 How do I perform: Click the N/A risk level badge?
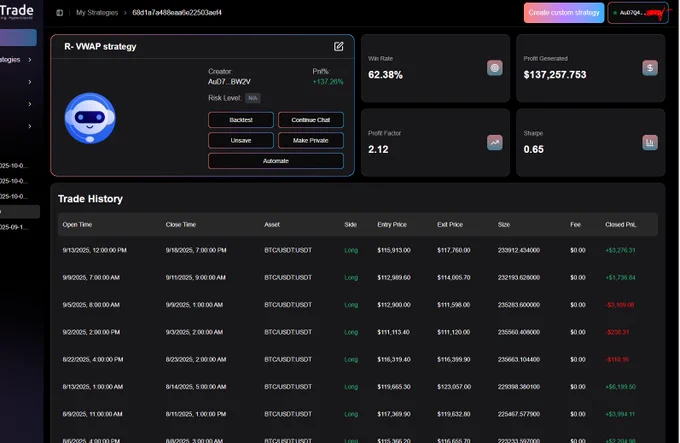(253, 98)
